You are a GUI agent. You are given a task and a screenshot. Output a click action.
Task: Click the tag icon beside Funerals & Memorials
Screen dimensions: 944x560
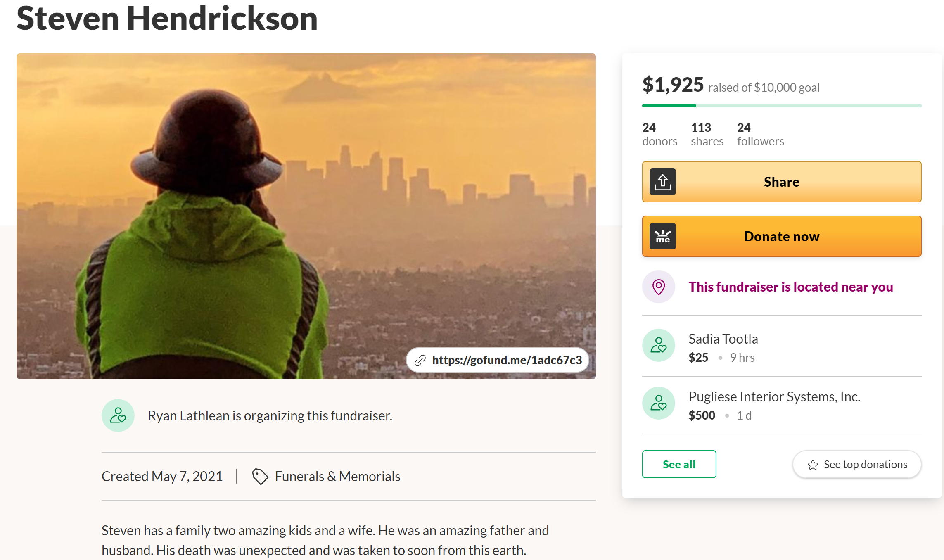[x=260, y=477]
